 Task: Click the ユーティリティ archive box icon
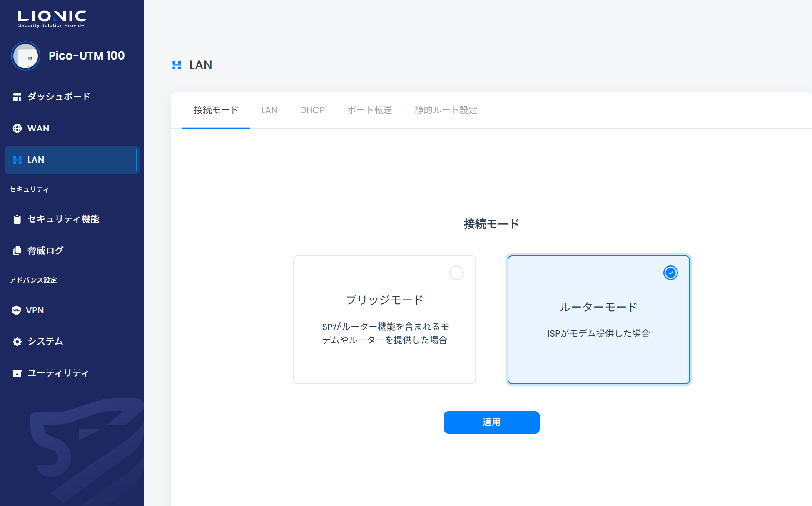click(17, 373)
